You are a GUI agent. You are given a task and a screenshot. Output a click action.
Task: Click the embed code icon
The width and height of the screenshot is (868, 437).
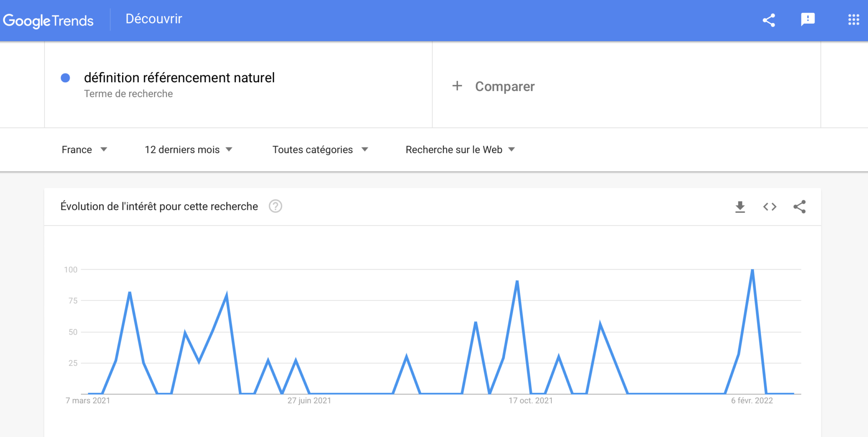[x=770, y=207]
